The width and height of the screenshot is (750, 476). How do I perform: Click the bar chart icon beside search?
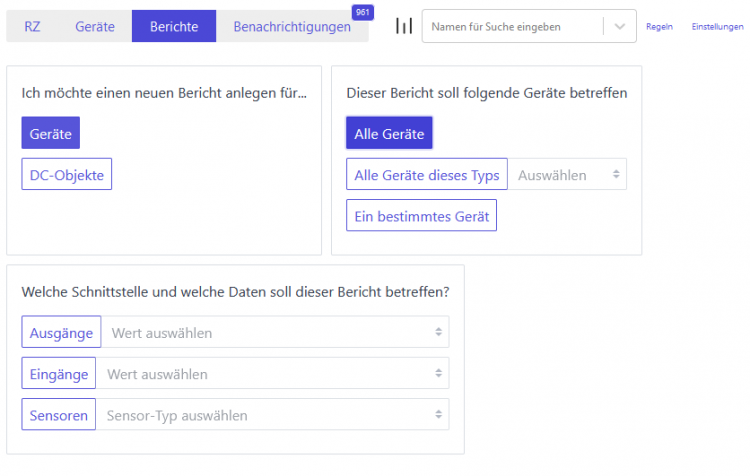tap(404, 26)
